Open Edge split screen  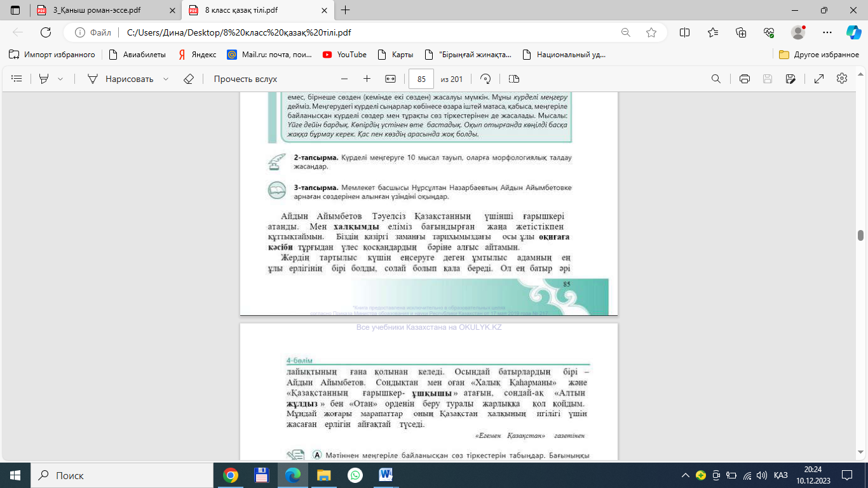coord(685,32)
